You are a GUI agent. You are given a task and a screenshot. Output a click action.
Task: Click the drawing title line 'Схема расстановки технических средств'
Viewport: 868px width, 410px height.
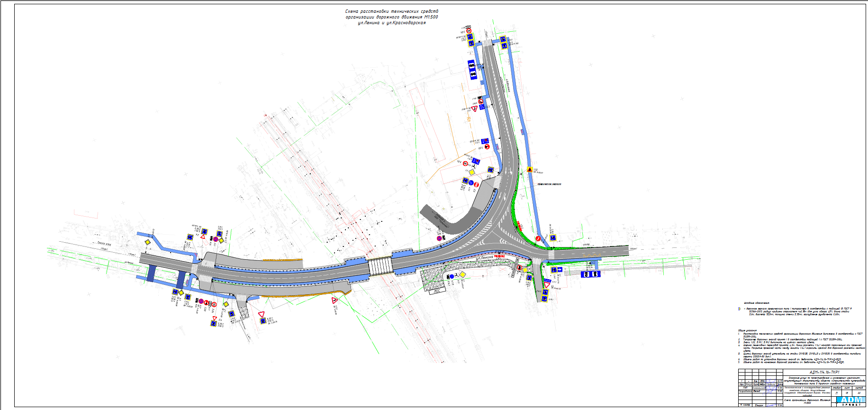(392, 11)
